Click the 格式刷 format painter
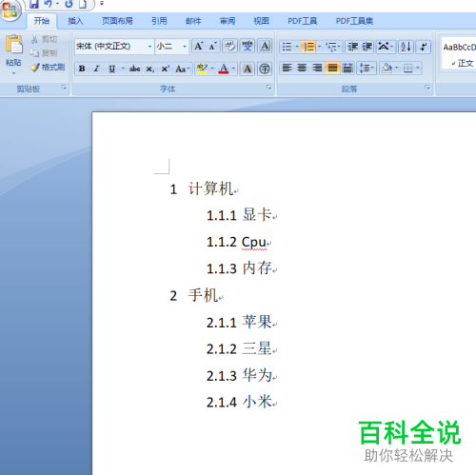476x475 pixels. pos(48,67)
